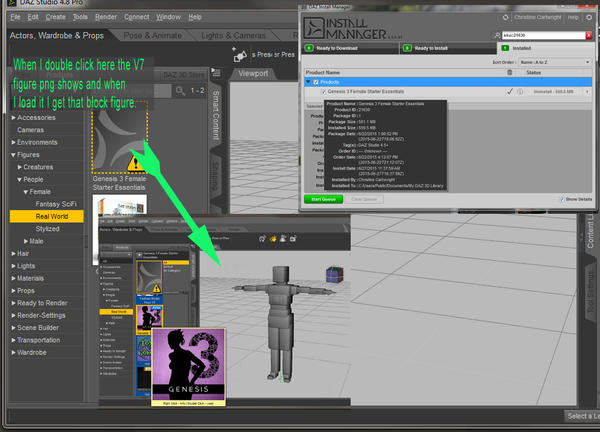
Task: Click the trash can column header icon
Action: click(509, 72)
